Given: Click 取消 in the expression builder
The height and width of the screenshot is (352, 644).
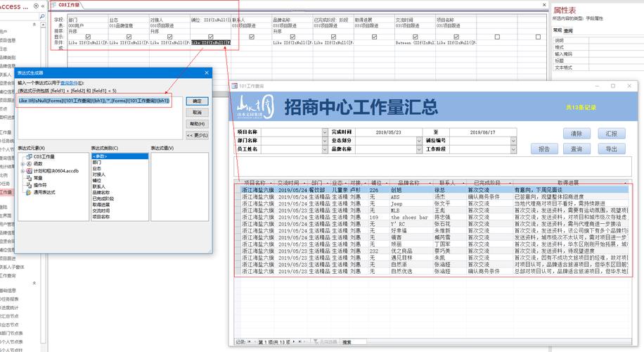Looking at the screenshot, I should point(197,112).
